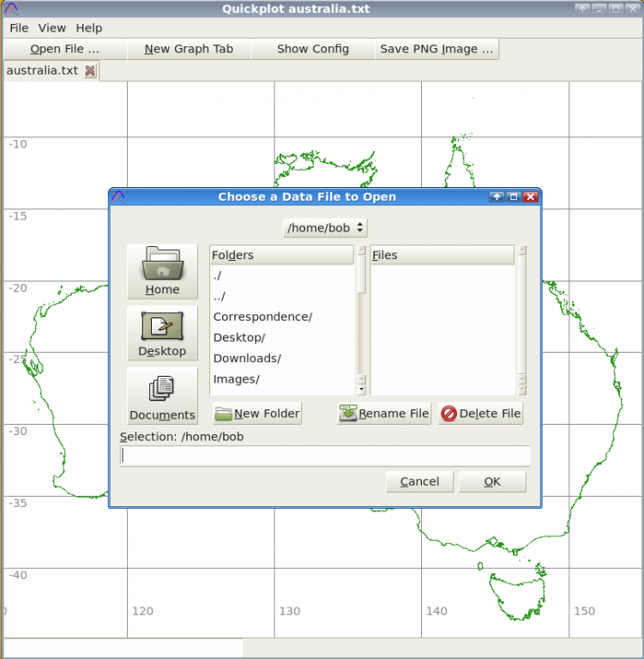Jump to the Documents shortcut icon
Screen dimensions: 644x659
(x=162, y=396)
